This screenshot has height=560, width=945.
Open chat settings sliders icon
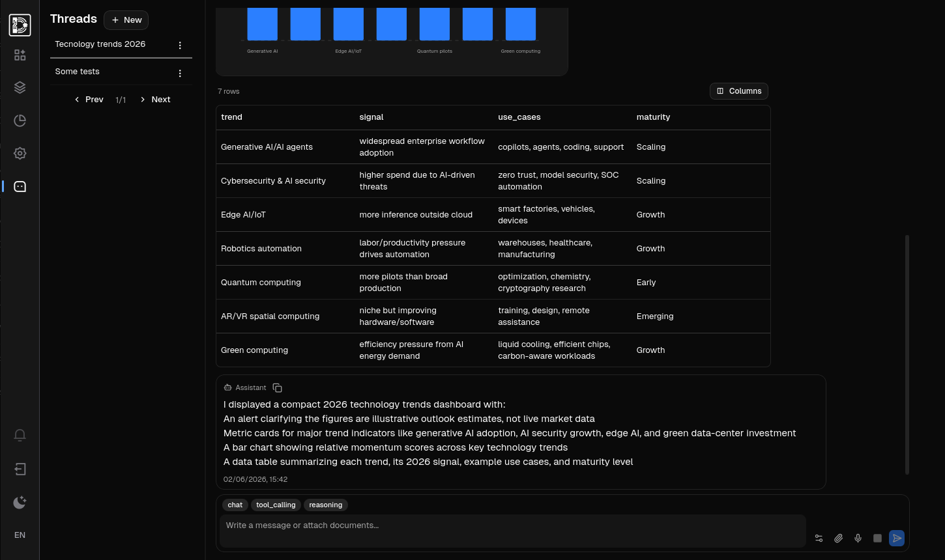coord(819,539)
